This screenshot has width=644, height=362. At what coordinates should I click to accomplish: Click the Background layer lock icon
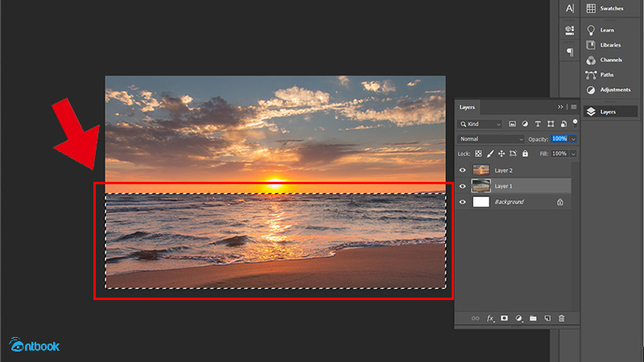coord(559,202)
